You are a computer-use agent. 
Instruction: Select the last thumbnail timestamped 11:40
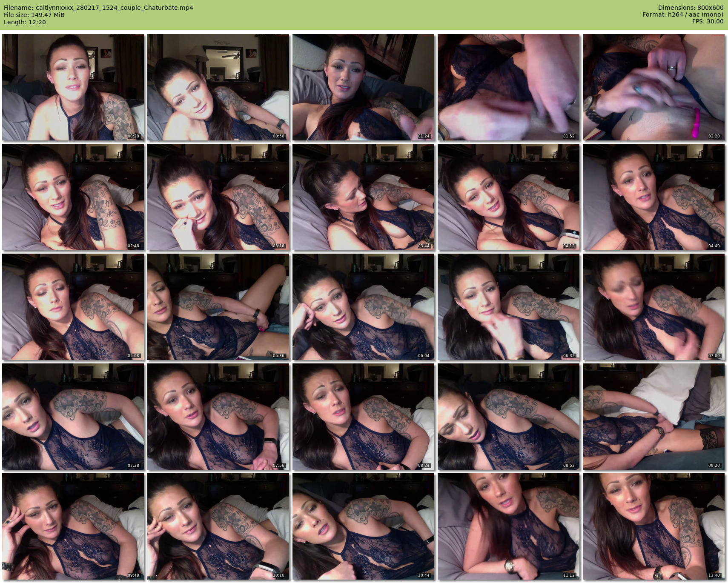point(653,526)
